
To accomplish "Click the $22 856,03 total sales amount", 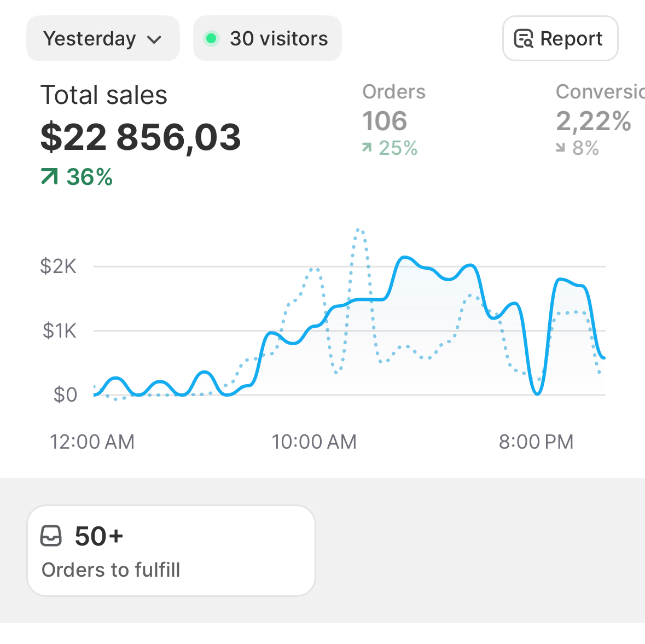I will click(x=141, y=137).
